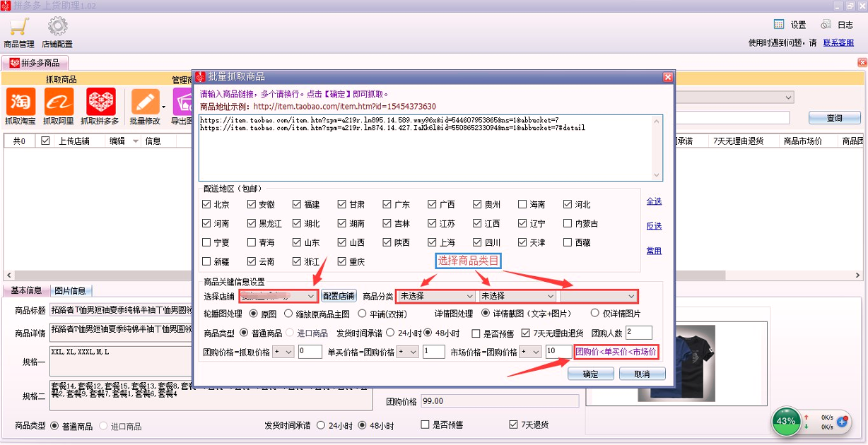Open third empty category dropdown
The width and height of the screenshot is (868, 445).
point(599,296)
